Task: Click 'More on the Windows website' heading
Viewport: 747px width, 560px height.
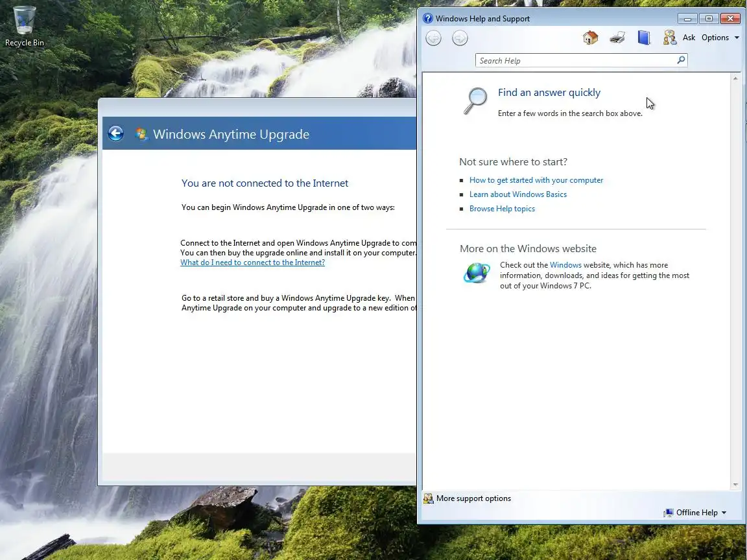Action: (x=528, y=249)
